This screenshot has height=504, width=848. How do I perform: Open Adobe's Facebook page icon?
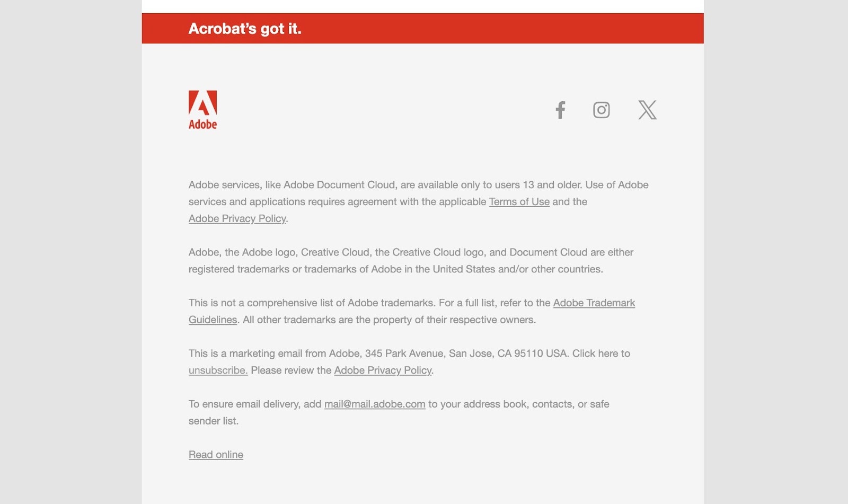(x=560, y=110)
